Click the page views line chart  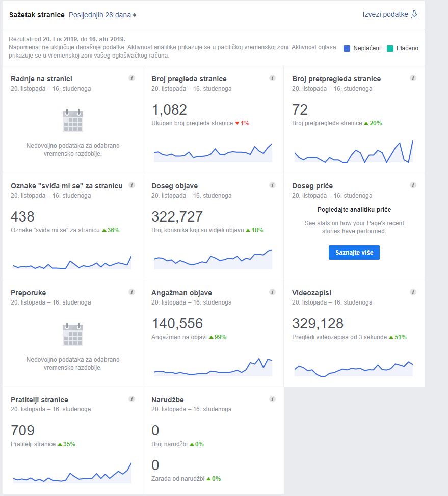213,153
